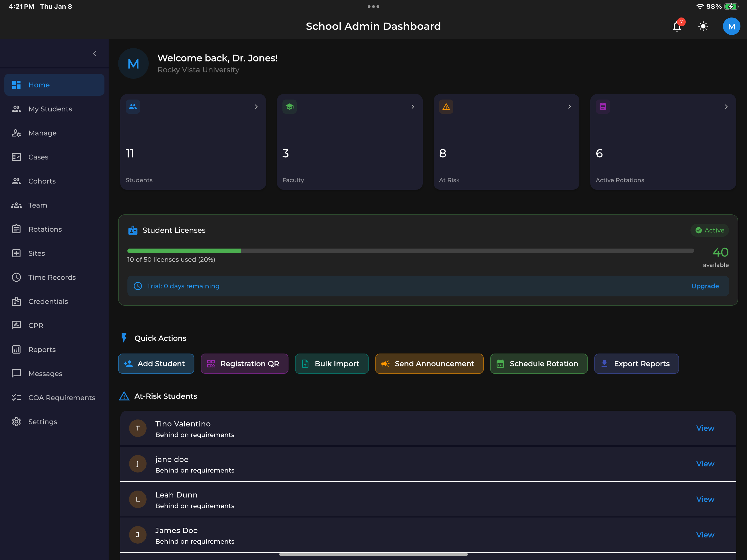Screen dimensions: 747x560
Task: Expand the Students card chevron
Action: point(256,107)
